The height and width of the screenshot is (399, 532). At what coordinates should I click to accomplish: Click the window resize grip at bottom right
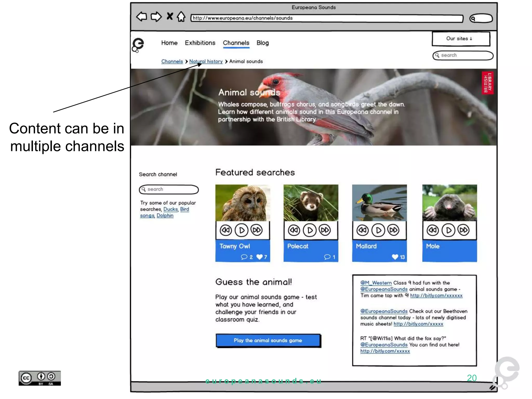[493, 388]
